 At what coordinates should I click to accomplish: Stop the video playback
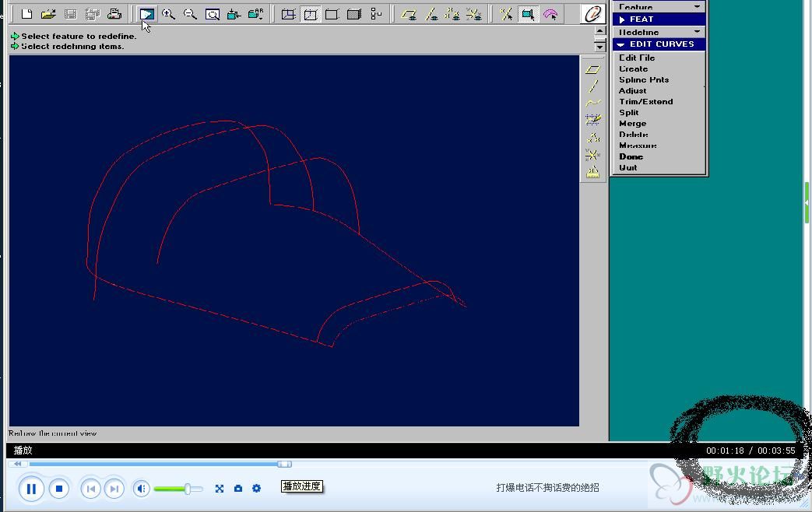click(59, 489)
